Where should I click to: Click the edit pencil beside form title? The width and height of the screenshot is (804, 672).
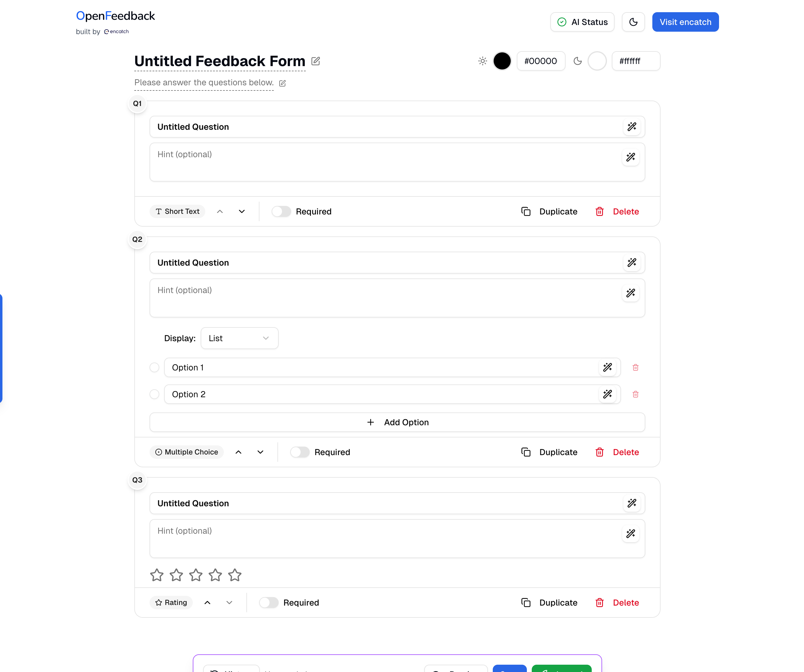point(316,61)
